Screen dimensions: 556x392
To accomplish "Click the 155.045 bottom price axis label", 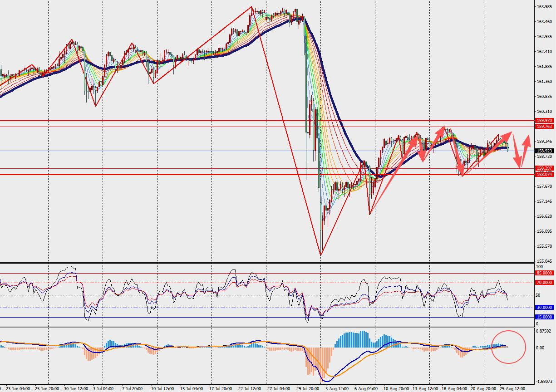I will point(544,261).
